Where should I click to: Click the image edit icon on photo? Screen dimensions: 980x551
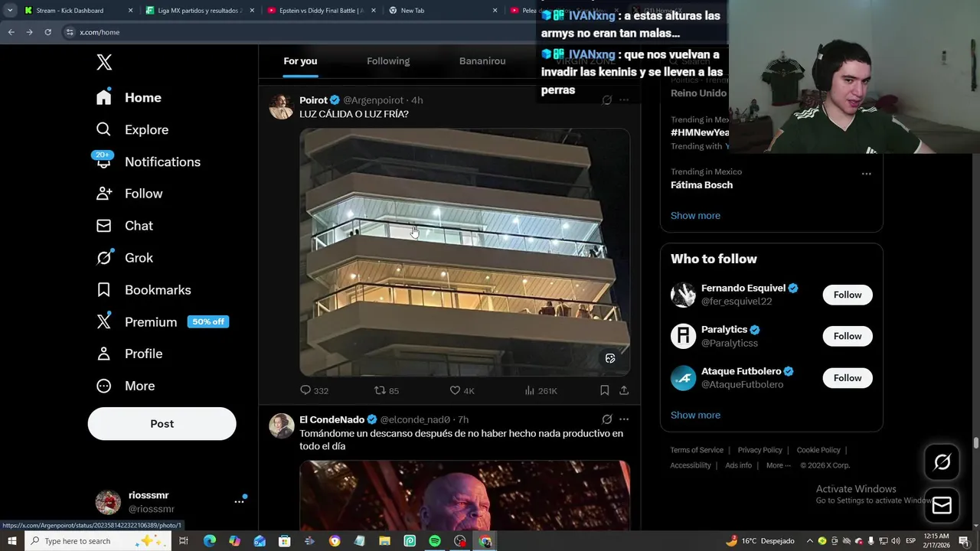tap(610, 358)
